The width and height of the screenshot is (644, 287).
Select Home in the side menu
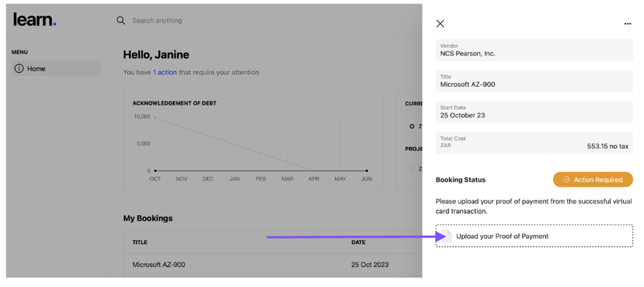tap(56, 69)
